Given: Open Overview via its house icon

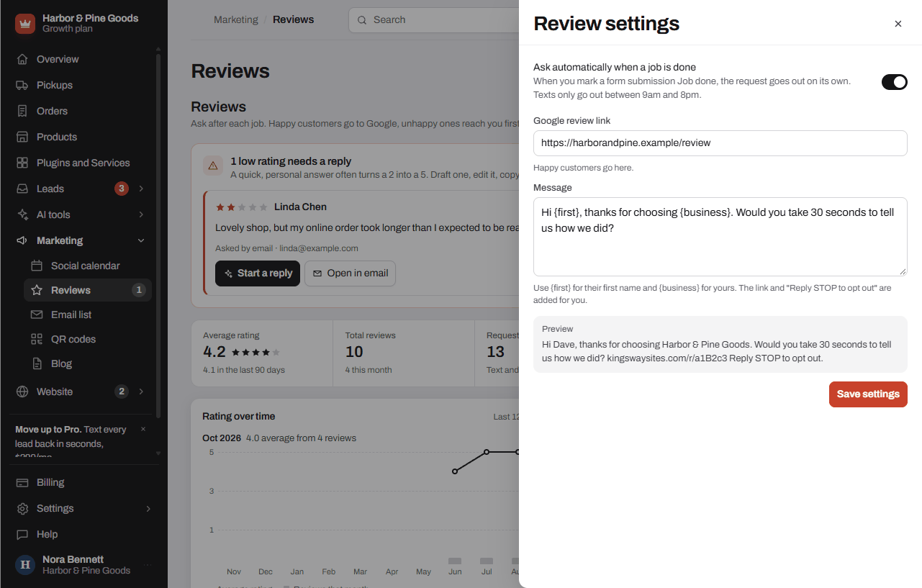Looking at the screenshot, I should coord(22,59).
